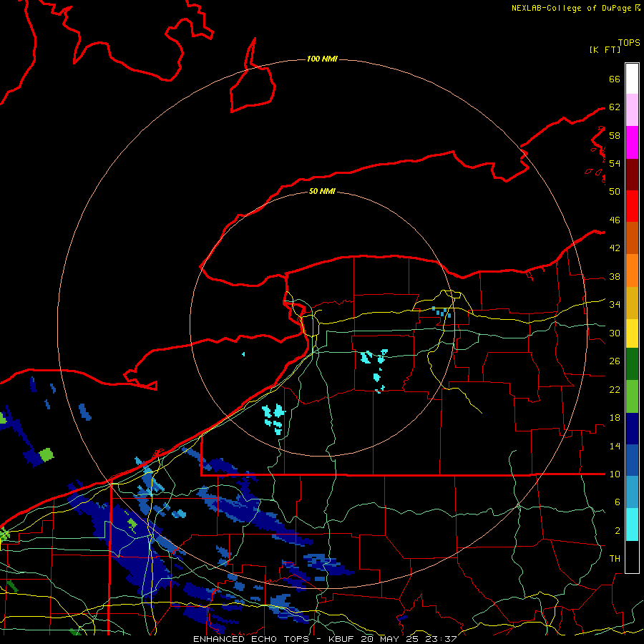Viewport: 644px width, 644px height.
Task: Select the navy blue legend swatch
Action: pyautogui.click(x=632, y=429)
